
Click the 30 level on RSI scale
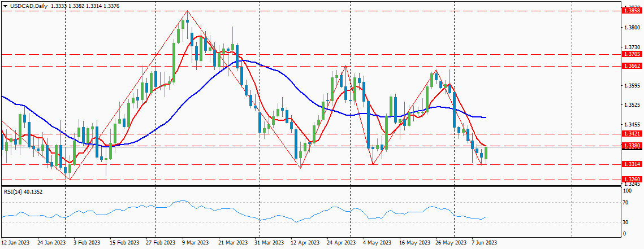(x=626, y=222)
